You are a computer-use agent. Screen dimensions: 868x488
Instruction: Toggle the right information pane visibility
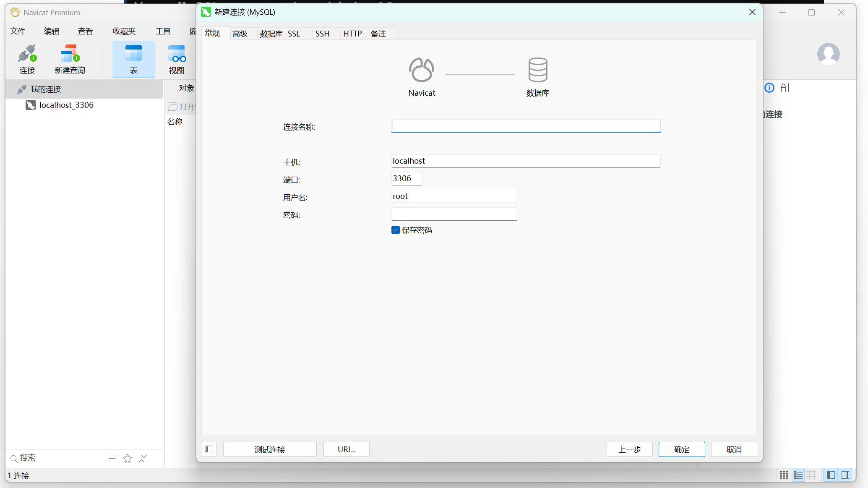pyautogui.click(x=845, y=475)
